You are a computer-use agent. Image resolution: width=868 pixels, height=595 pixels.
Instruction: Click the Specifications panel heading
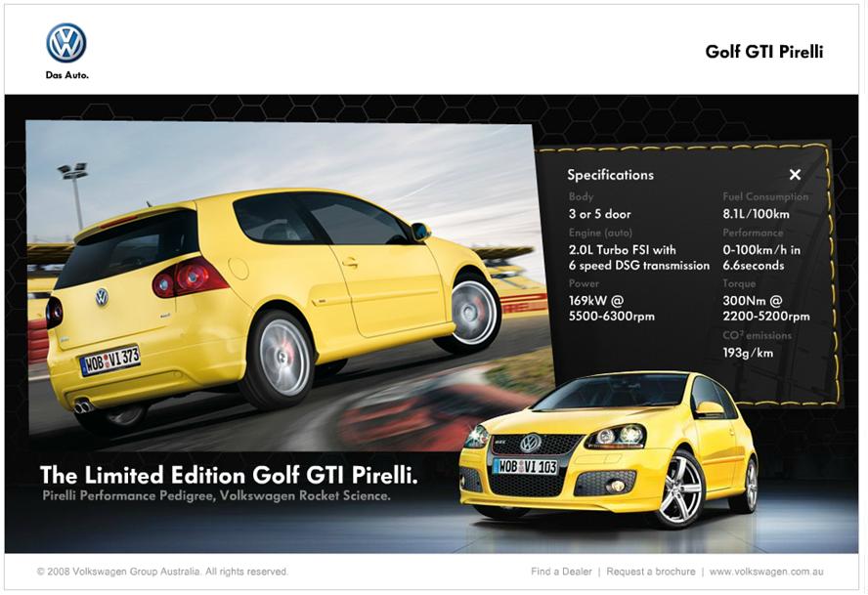pyautogui.click(x=610, y=175)
